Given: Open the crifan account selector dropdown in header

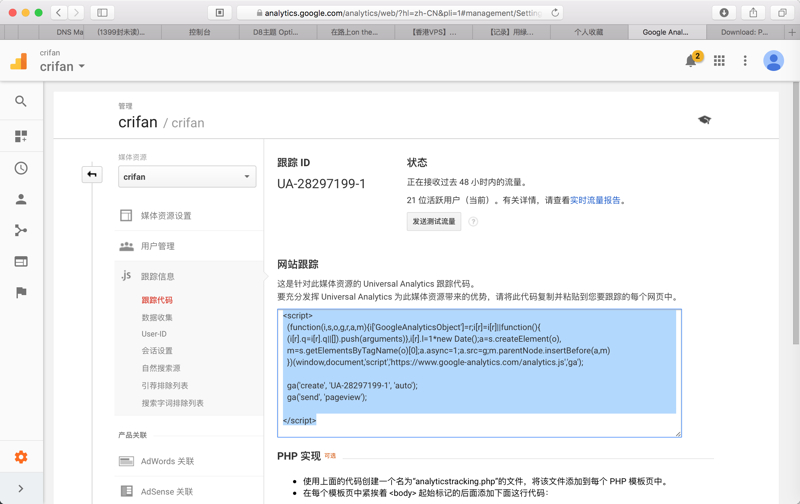Looking at the screenshot, I should tap(62, 66).
